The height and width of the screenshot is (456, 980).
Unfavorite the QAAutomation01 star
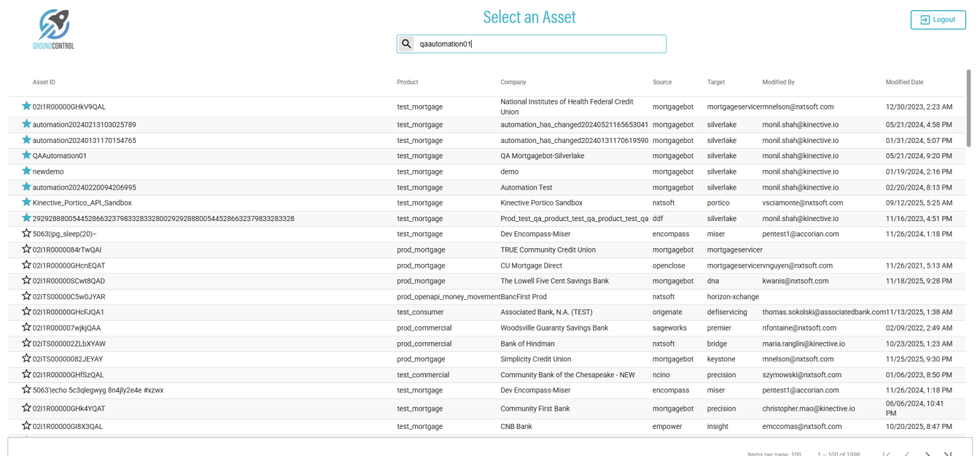[x=27, y=155]
